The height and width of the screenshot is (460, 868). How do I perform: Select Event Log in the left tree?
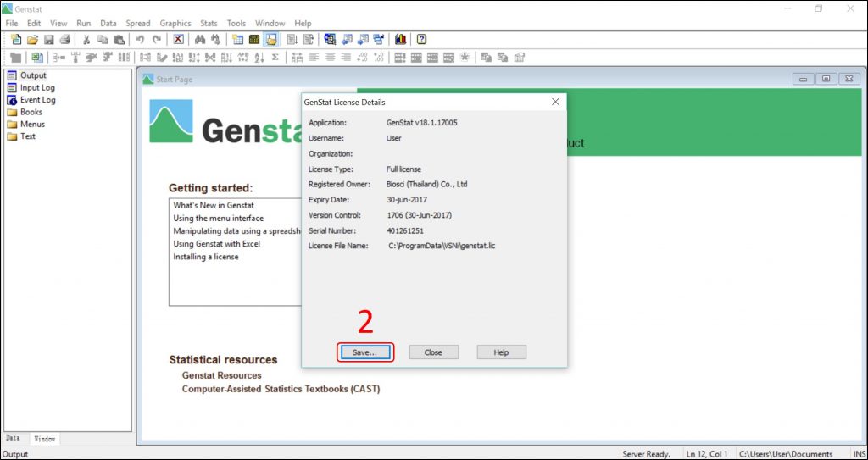pos(37,100)
